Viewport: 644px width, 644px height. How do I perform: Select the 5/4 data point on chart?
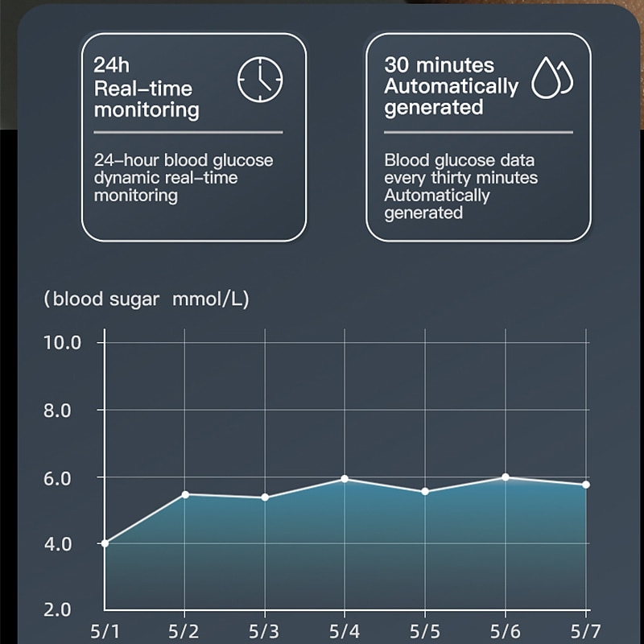(x=345, y=479)
